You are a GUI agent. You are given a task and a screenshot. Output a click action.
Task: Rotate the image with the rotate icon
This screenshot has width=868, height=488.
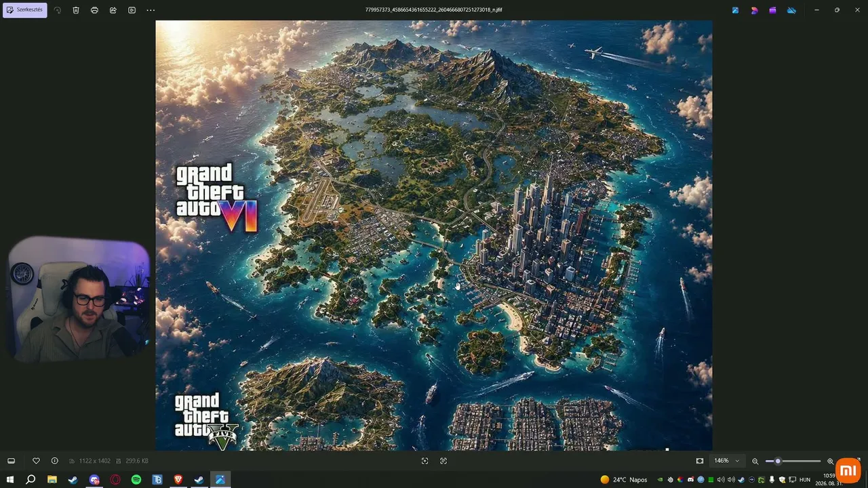(x=58, y=10)
